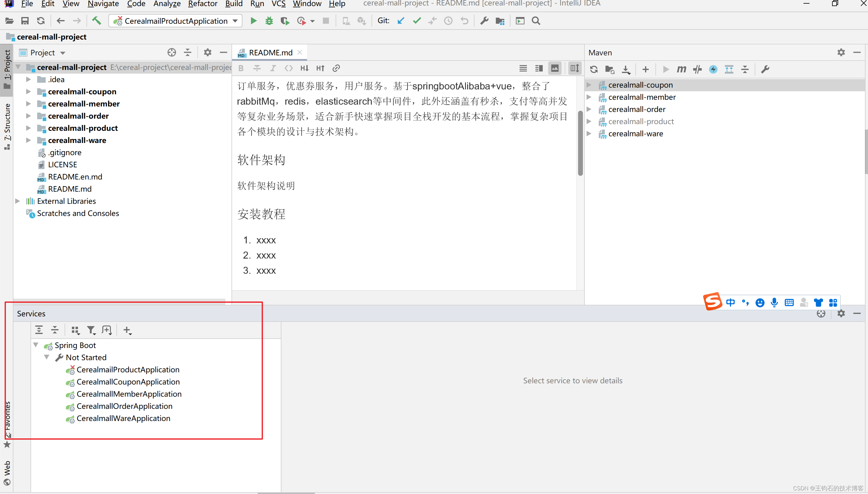The image size is (868, 494).
Task: Click the green Run application button
Action: (253, 21)
